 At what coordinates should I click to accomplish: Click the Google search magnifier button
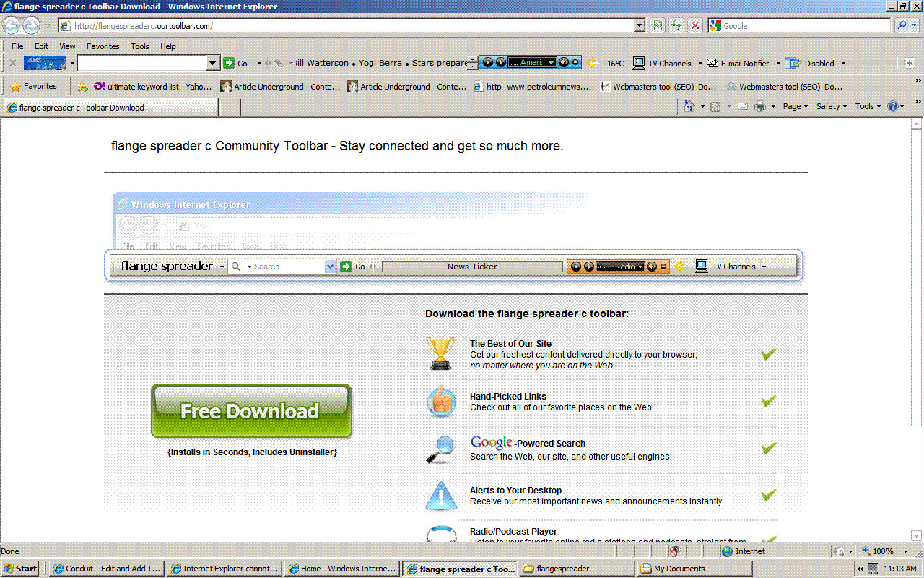pos(902,26)
